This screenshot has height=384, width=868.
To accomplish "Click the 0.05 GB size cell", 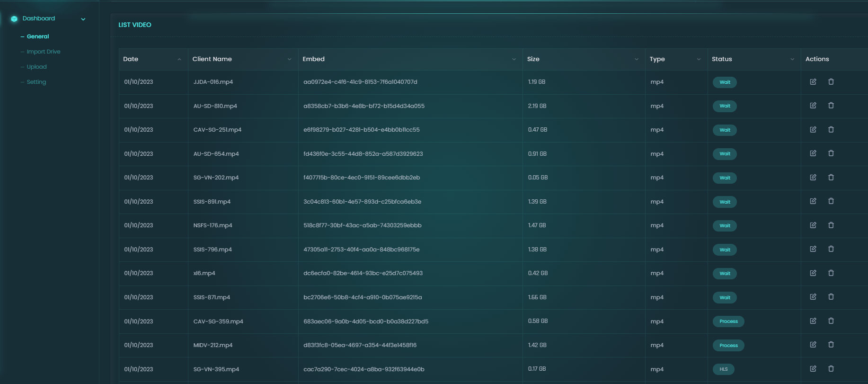I will pyautogui.click(x=538, y=178).
